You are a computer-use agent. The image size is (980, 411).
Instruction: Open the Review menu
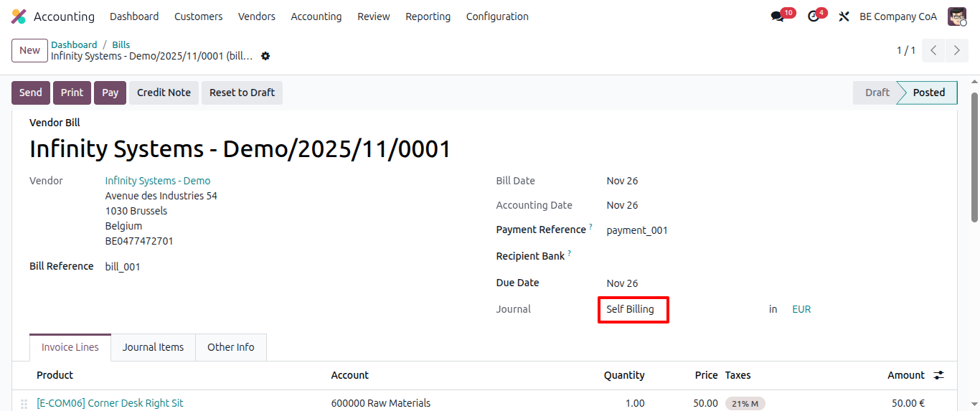click(374, 16)
